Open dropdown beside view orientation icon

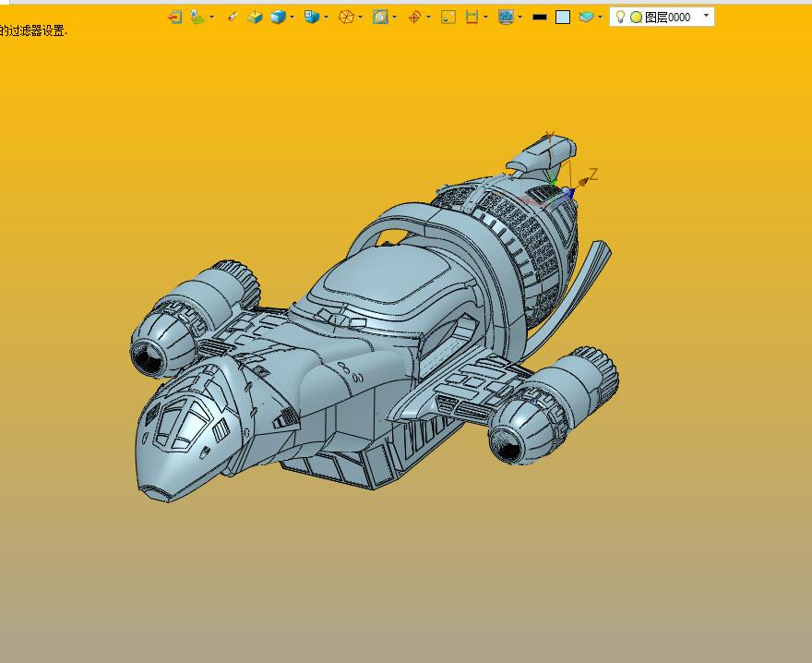(327, 18)
